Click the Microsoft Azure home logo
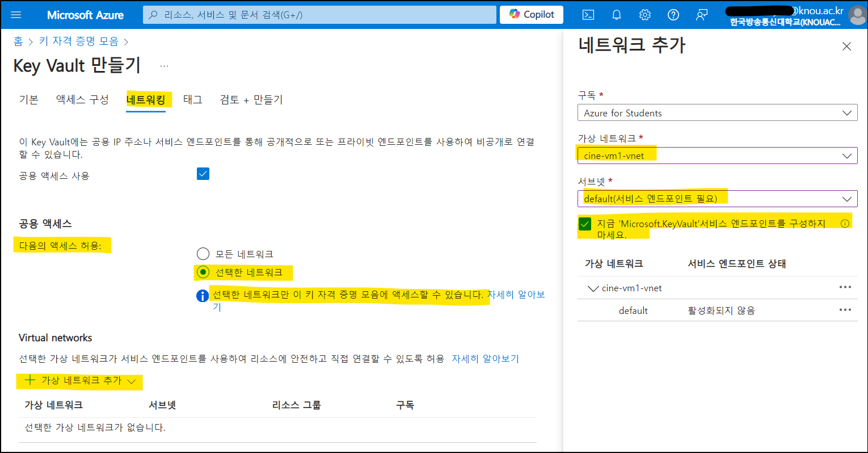 (x=85, y=15)
